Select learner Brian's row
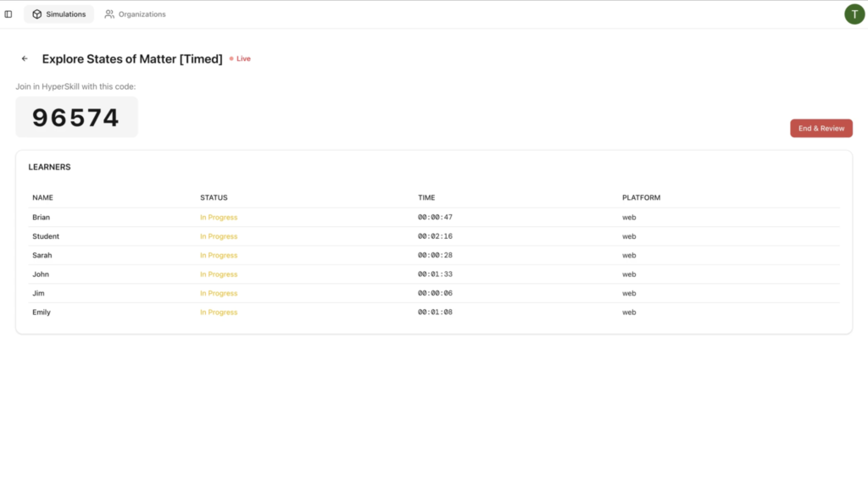 click(x=41, y=218)
